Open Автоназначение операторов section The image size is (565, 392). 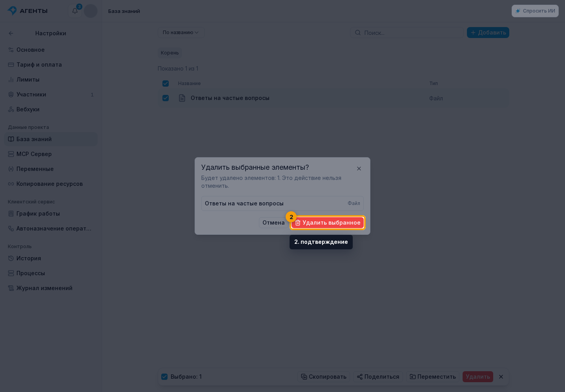pyautogui.click(x=51, y=229)
